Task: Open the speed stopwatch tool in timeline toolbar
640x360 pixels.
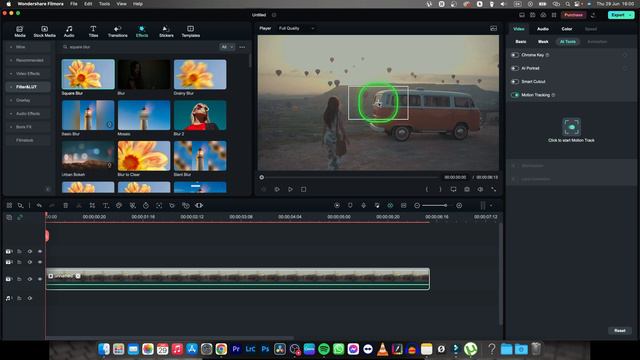Action: point(146,205)
